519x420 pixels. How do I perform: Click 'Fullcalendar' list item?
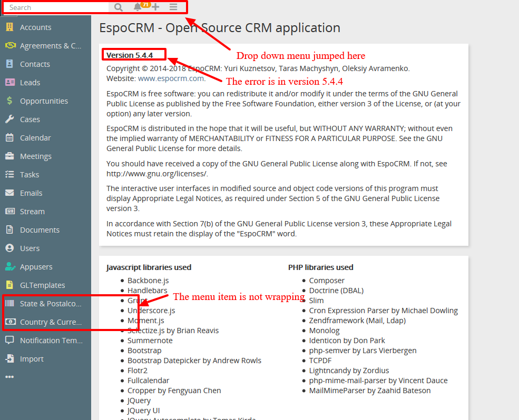click(x=148, y=381)
